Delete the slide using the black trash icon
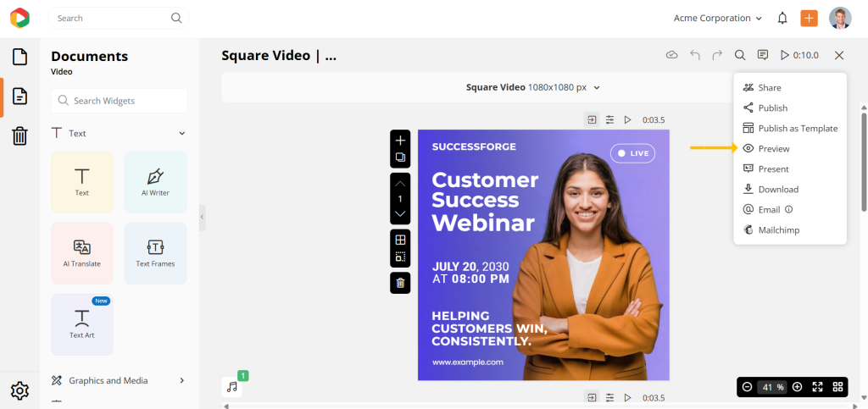This screenshot has width=868, height=409. coord(400,283)
